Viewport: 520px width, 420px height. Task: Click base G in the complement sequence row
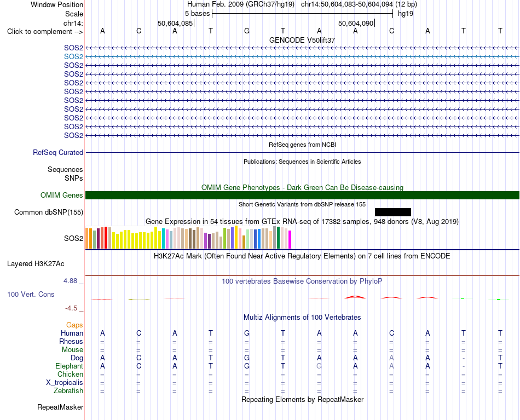point(247,31)
